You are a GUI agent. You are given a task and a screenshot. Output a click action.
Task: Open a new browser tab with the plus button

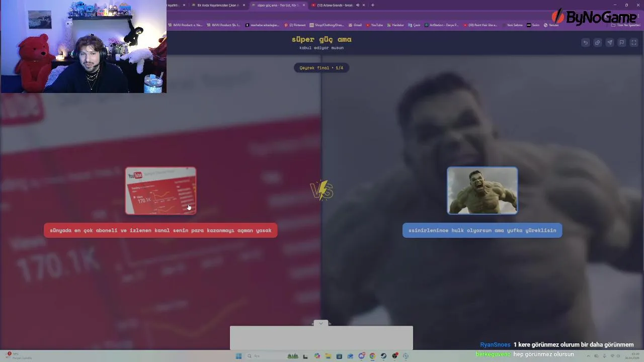pyautogui.click(x=372, y=5)
